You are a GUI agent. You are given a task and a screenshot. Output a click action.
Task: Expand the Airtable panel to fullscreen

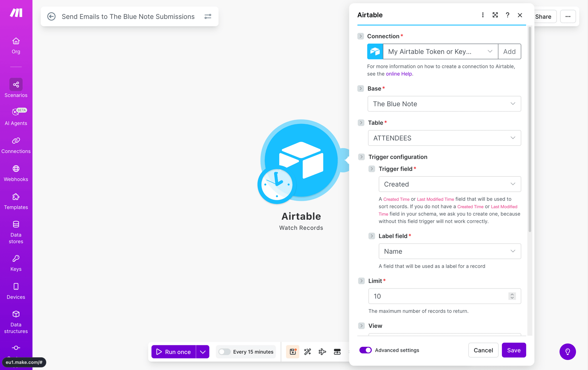click(x=495, y=15)
